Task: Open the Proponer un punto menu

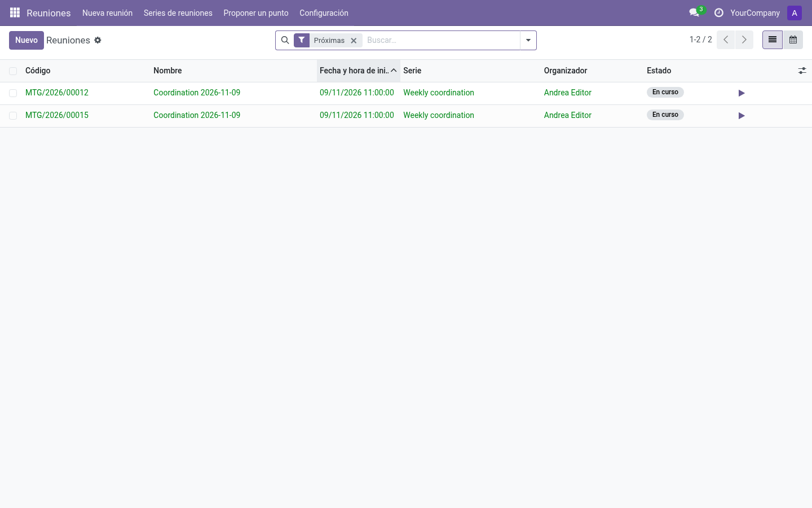Action: pos(256,13)
